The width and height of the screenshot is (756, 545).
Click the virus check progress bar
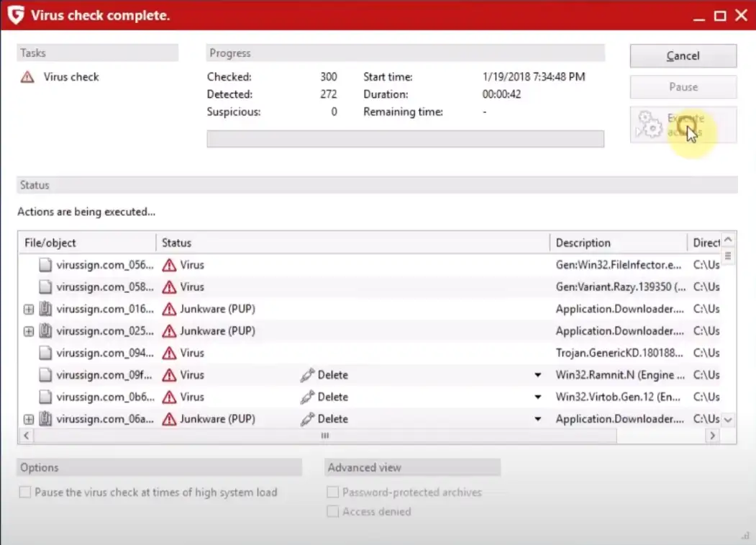pyautogui.click(x=405, y=139)
